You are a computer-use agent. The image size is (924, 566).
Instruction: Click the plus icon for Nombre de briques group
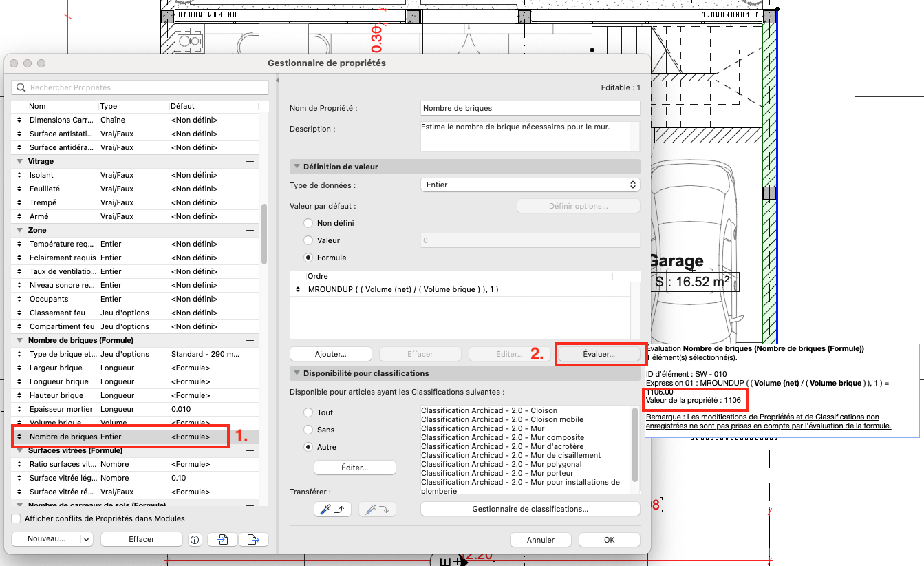(250, 340)
